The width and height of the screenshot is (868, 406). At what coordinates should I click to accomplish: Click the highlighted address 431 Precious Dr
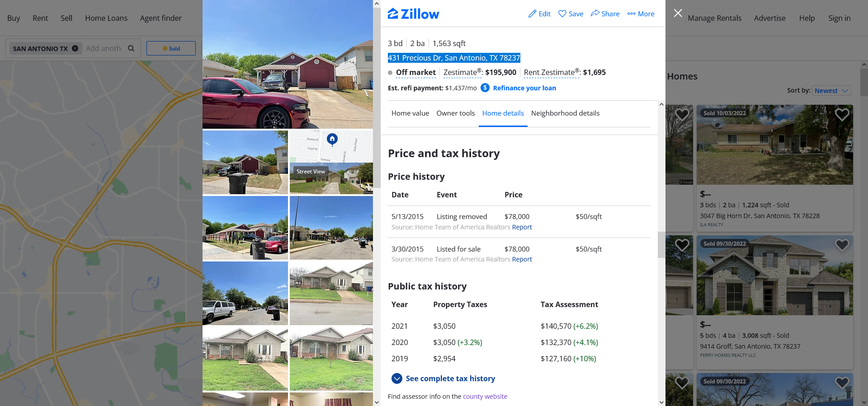tap(454, 58)
